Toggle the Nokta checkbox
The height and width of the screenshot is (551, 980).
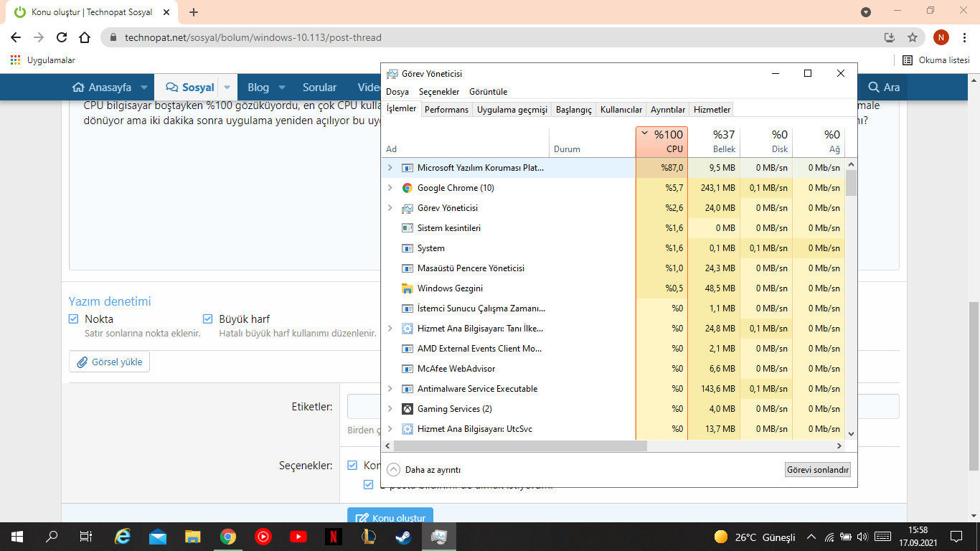click(x=73, y=319)
